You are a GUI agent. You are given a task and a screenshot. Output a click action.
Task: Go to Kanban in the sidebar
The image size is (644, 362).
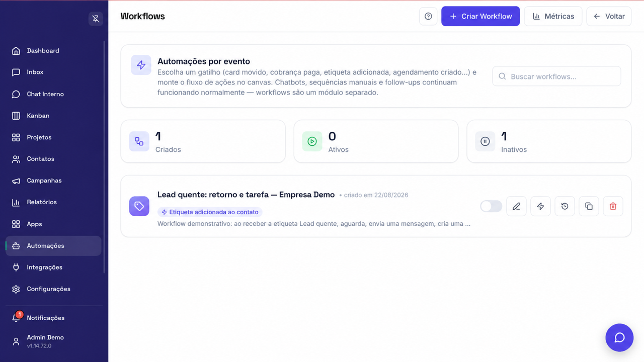53,116
